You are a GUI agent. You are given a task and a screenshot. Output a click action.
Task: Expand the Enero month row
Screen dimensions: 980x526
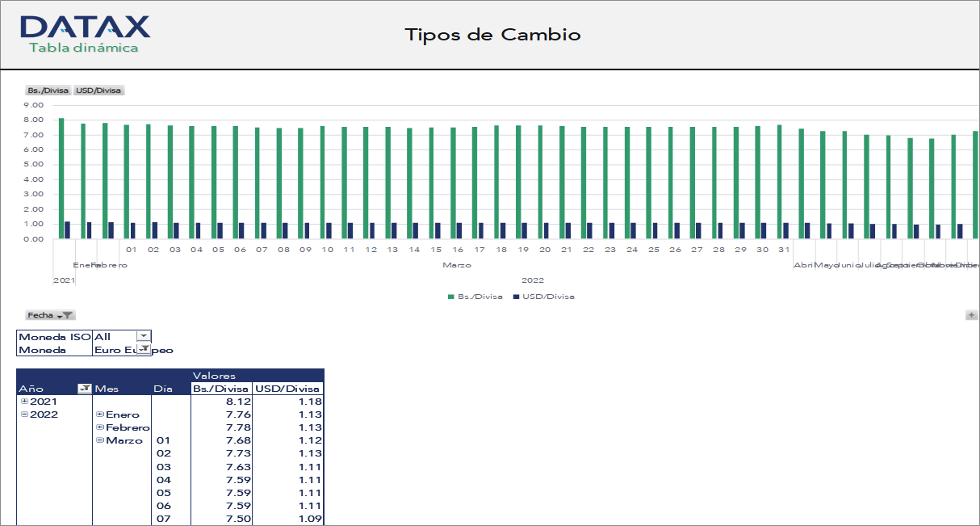coord(99,414)
